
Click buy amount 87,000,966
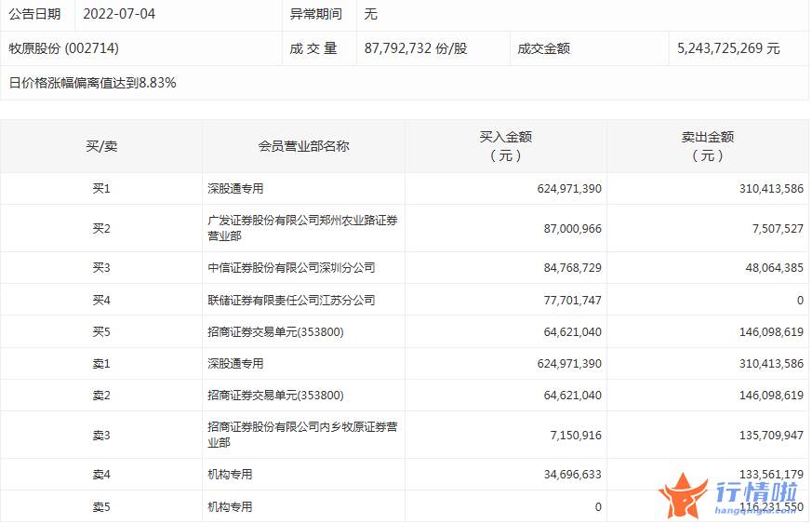click(x=572, y=229)
